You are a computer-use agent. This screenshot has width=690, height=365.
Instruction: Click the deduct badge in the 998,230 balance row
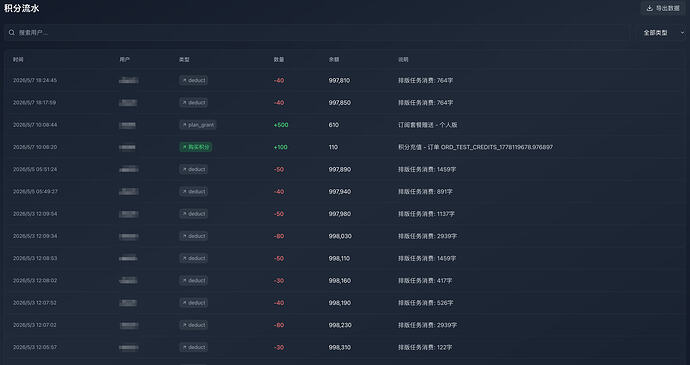194,325
